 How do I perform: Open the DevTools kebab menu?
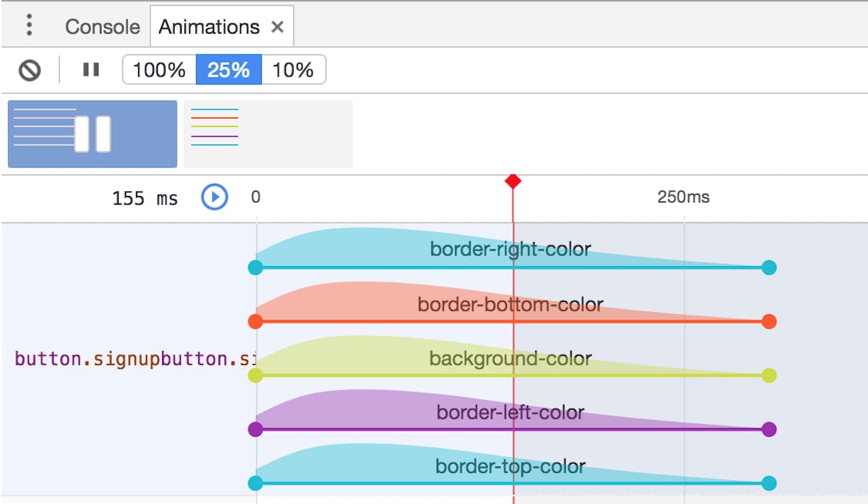point(29,26)
